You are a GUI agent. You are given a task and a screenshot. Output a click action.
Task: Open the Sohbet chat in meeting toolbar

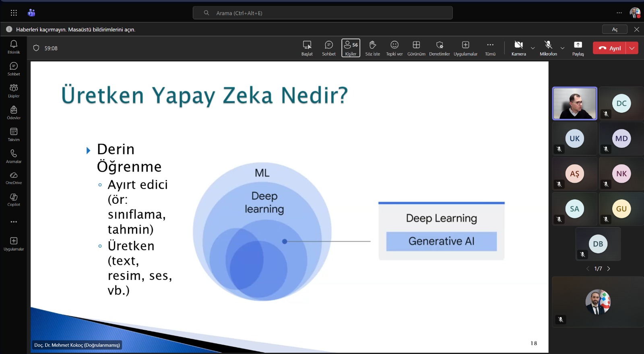[328, 48]
